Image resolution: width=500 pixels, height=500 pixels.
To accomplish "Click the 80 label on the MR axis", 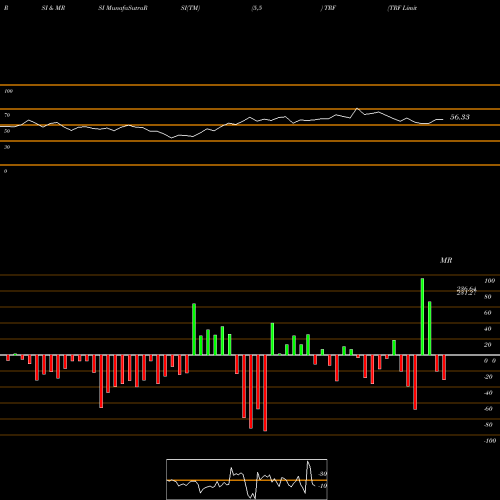I will [488, 297].
